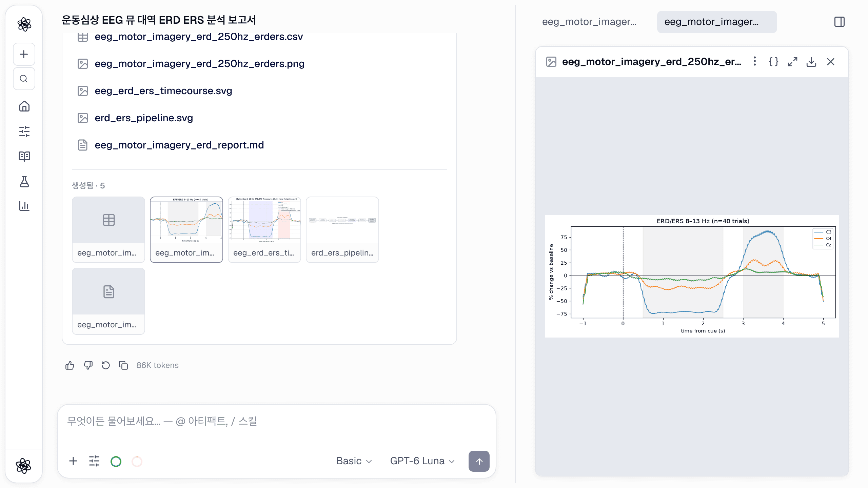Select the document artifact thumbnail card
Viewport: 868px width, 488px height.
pyautogui.click(x=108, y=301)
